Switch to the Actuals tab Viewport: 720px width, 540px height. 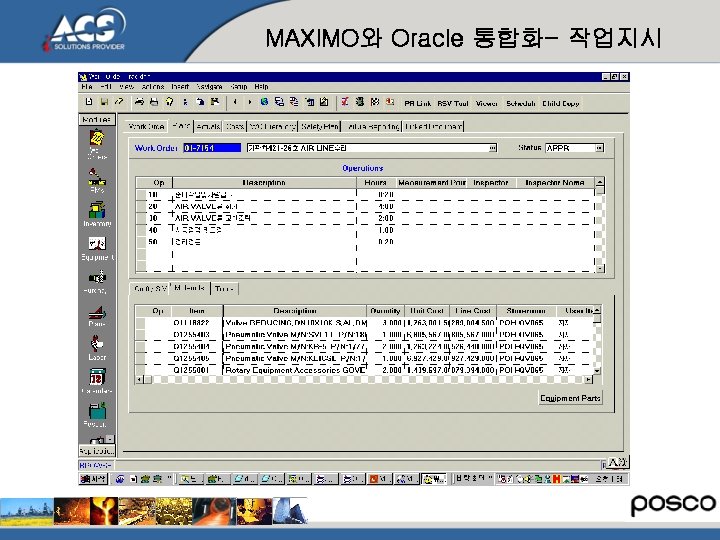click(x=208, y=126)
